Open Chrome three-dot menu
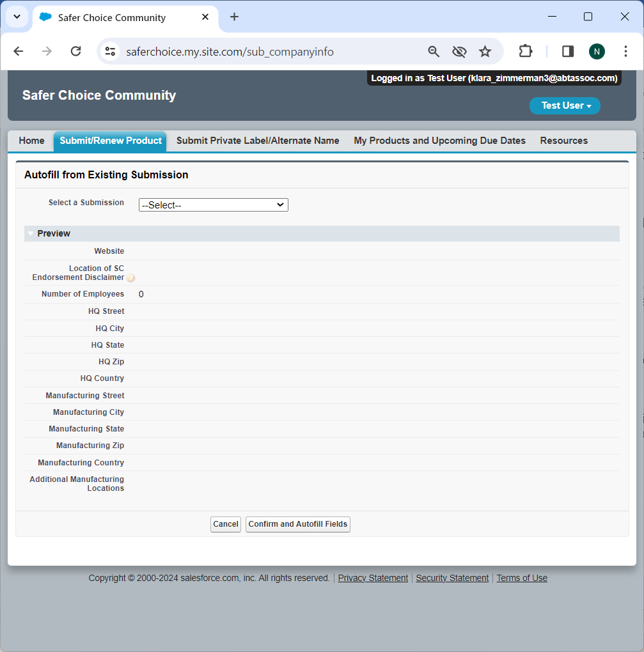 625,51
